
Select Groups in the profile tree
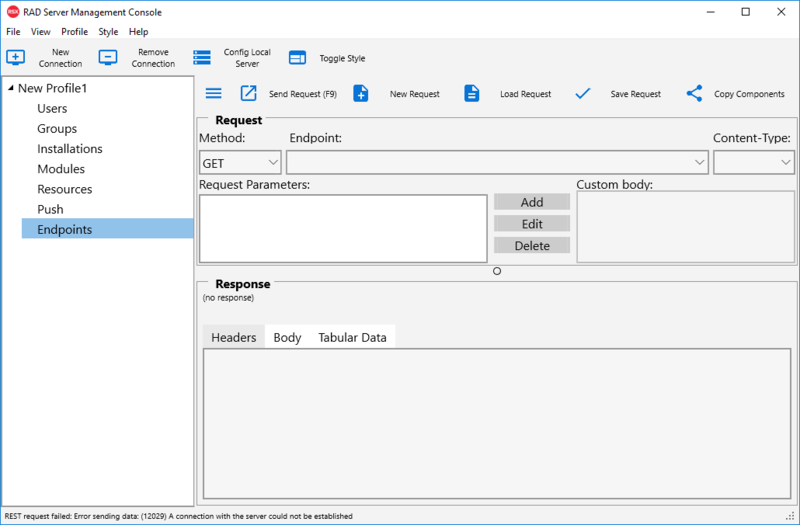[x=57, y=129]
